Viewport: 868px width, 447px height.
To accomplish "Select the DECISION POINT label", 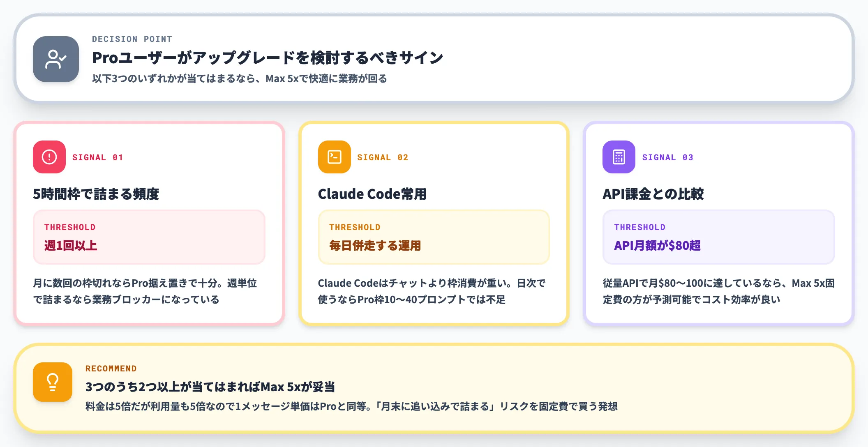I will [x=132, y=39].
